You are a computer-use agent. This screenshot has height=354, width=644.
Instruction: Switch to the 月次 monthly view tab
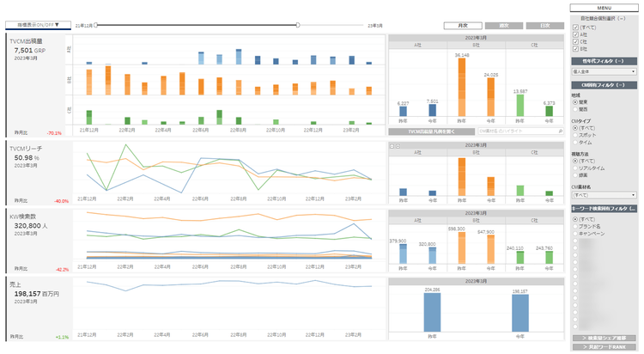point(463,26)
